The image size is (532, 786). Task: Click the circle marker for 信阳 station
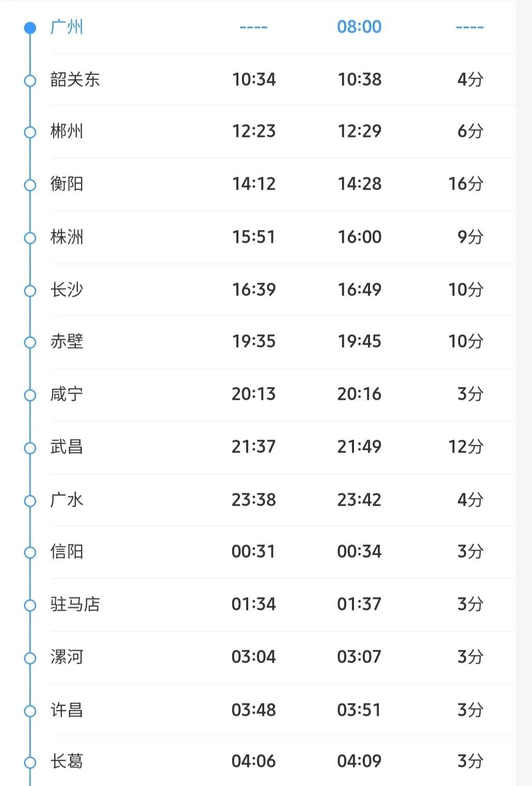click(x=30, y=553)
